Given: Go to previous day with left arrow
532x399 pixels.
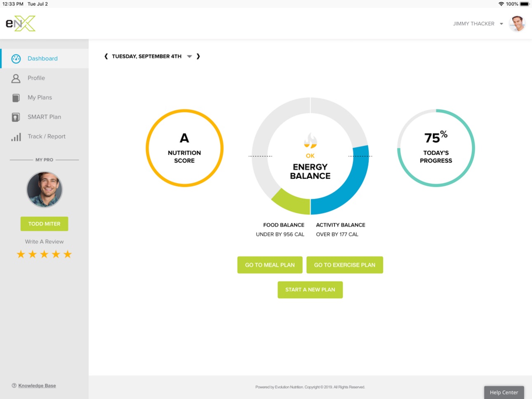Looking at the screenshot, I should click(x=106, y=56).
